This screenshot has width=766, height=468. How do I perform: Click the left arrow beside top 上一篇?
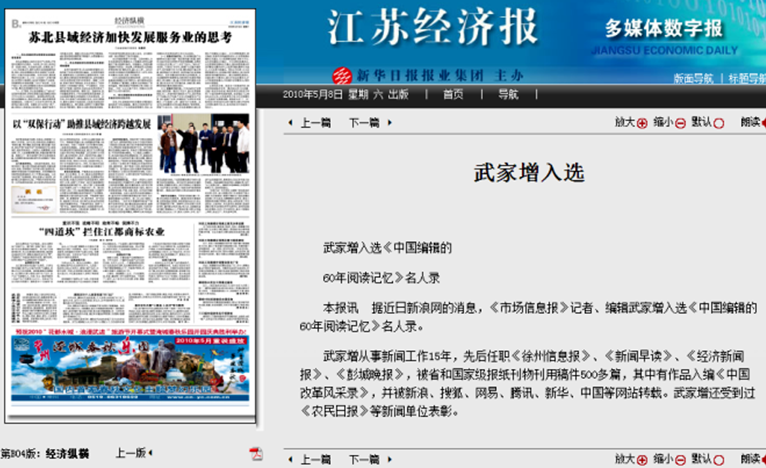click(291, 123)
